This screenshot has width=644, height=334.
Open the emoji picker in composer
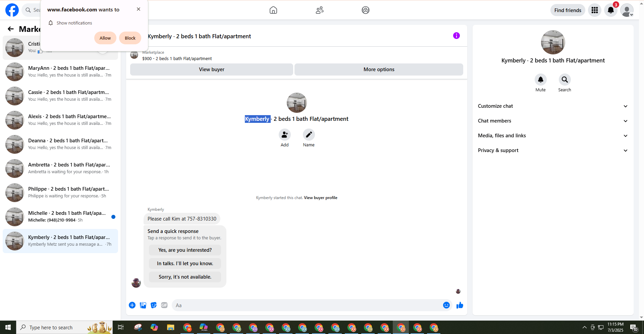(x=446, y=305)
